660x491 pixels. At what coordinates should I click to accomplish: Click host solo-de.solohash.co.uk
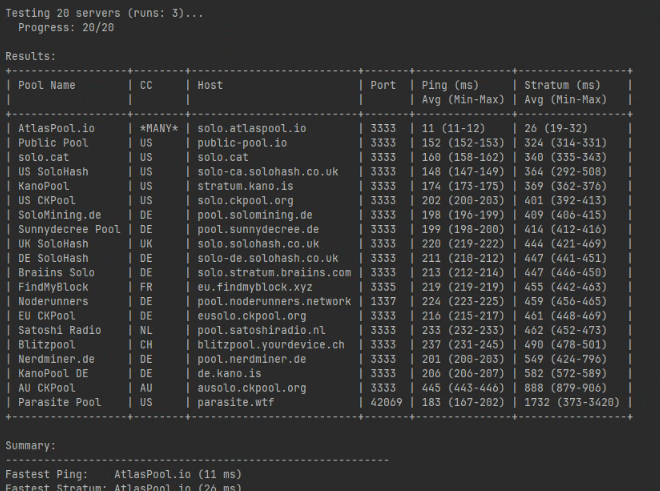268,258
